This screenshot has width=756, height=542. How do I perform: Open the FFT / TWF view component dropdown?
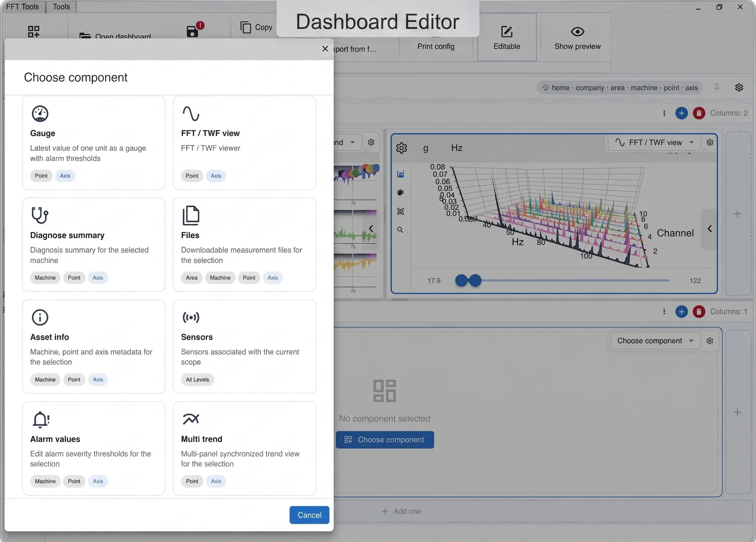(654, 142)
